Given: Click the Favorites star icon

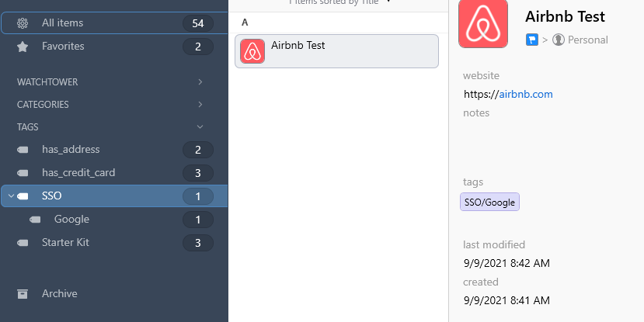Looking at the screenshot, I should 23,47.
